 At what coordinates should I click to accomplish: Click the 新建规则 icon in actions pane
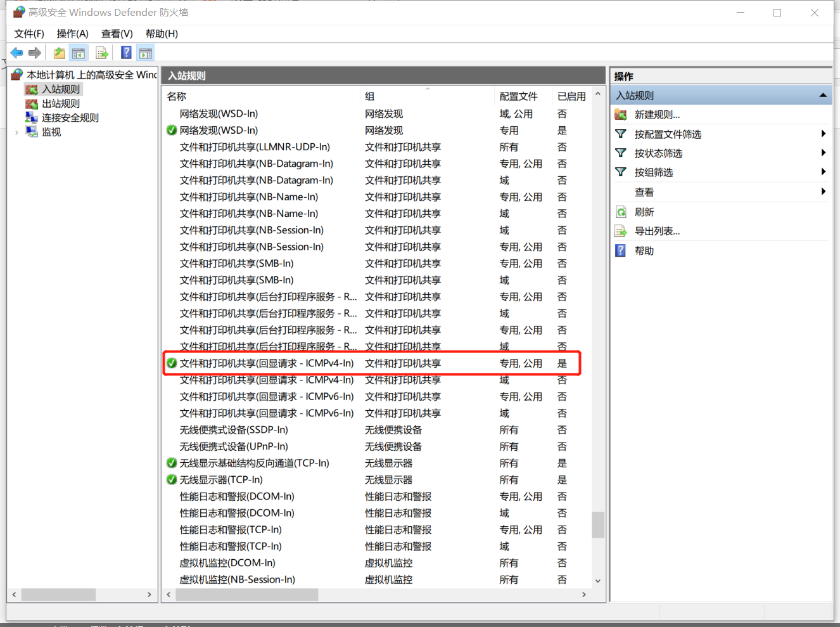pyautogui.click(x=621, y=115)
